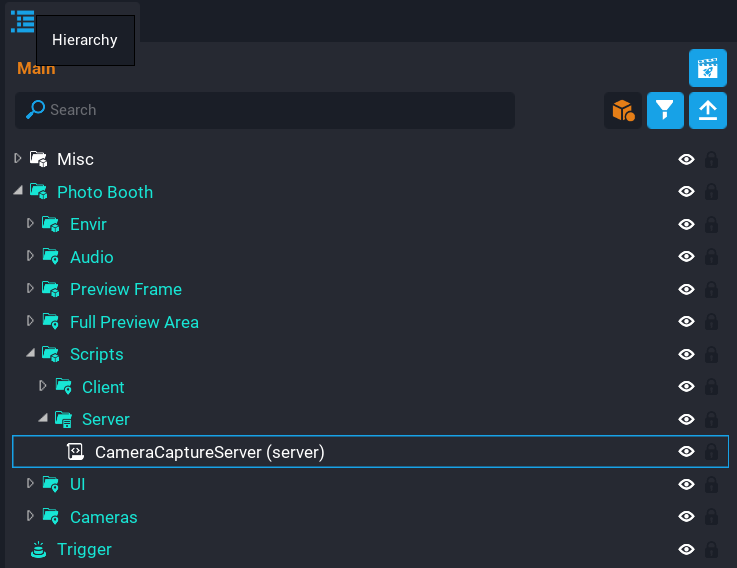The width and height of the screenshot is (737, 568).
Task: Toggle the lock on the Misc row
Action: pyautogui.click(x=712, y=159)
